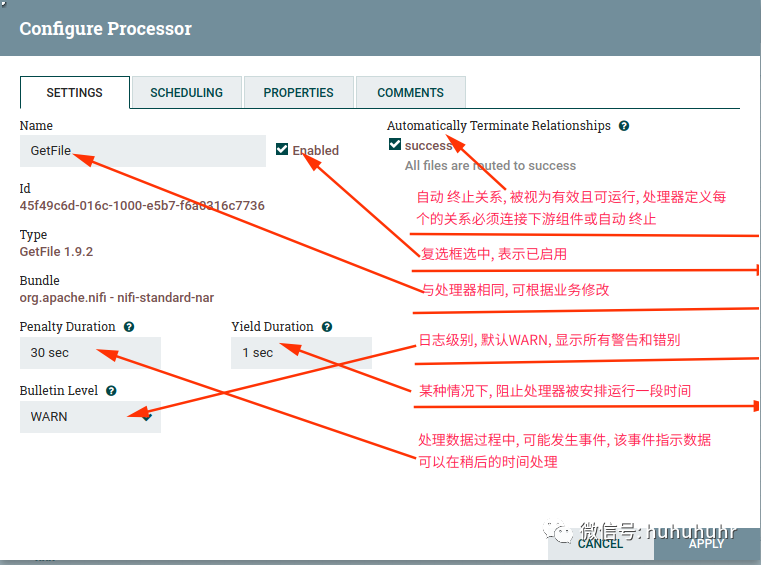This screenshot has width=761, height=565.
Task: Toggle the success relationship checkbox
Action: click(x=395, y=144)
